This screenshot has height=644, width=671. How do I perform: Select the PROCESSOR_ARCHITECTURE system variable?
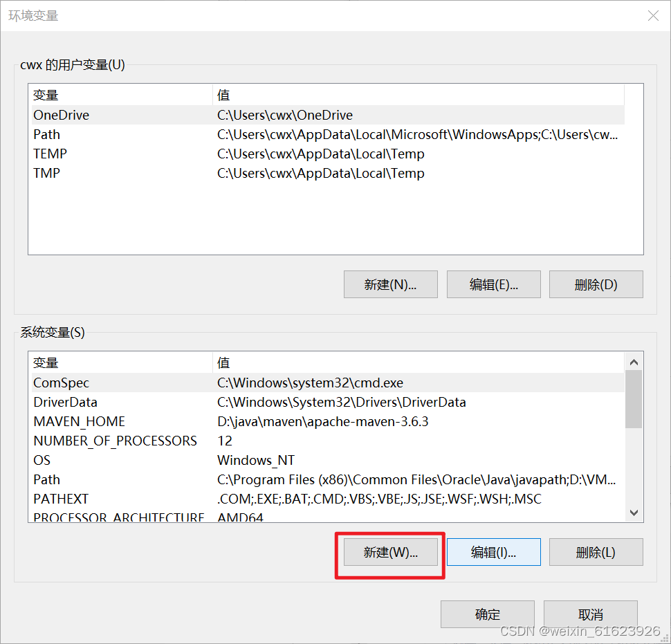click(x=328, y=515)
